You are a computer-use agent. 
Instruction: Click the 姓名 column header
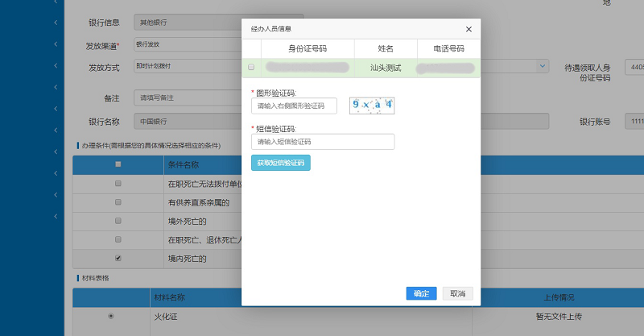coord(386,48)
